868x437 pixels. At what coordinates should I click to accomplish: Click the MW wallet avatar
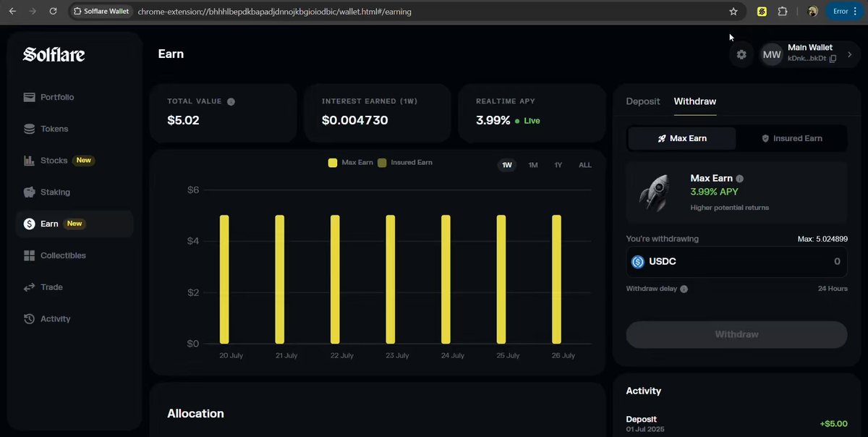coord(772,54)
